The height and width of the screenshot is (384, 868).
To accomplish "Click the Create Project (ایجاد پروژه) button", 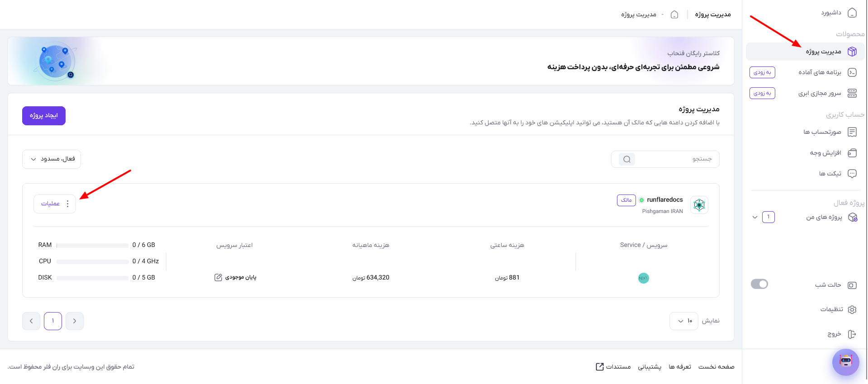I will [44, 116].
